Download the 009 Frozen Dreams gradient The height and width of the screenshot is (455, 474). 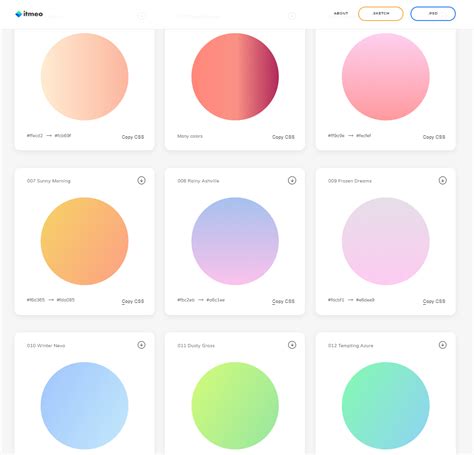click(443, 180)
